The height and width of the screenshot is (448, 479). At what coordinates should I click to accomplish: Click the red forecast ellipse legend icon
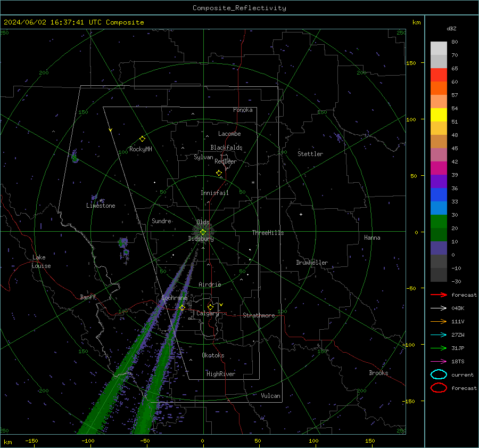coord(439,388)
